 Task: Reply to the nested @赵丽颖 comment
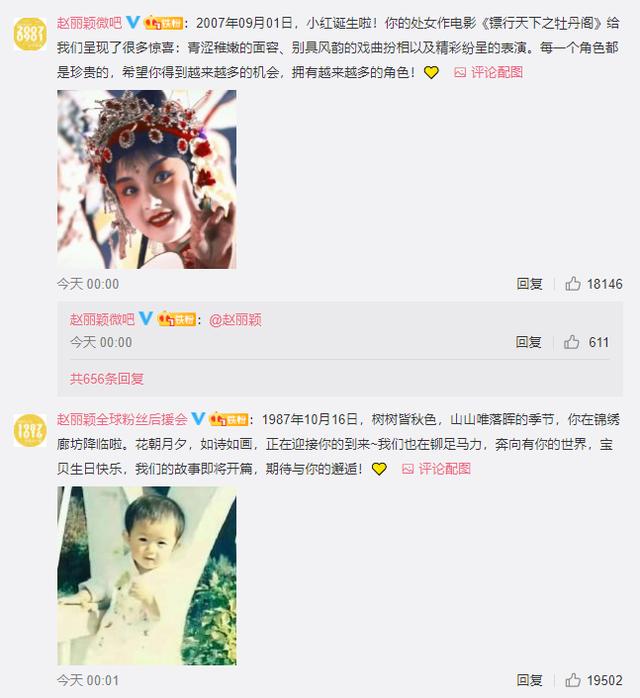pyautogui.click(x=529, y=342)
